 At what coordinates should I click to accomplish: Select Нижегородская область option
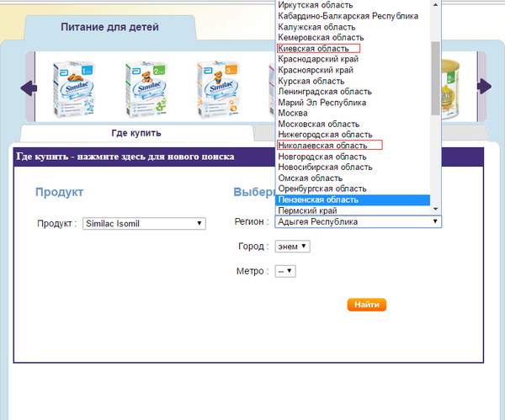(353, 135)
